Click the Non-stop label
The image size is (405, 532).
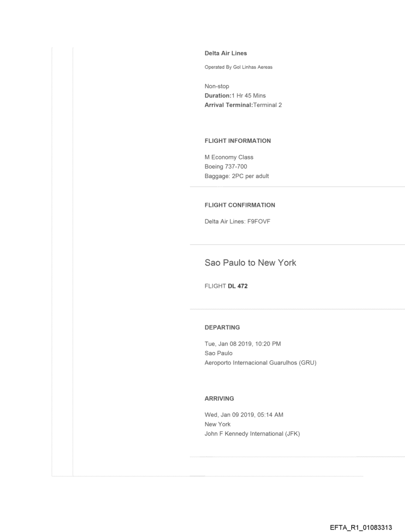(x=217, y=86)
